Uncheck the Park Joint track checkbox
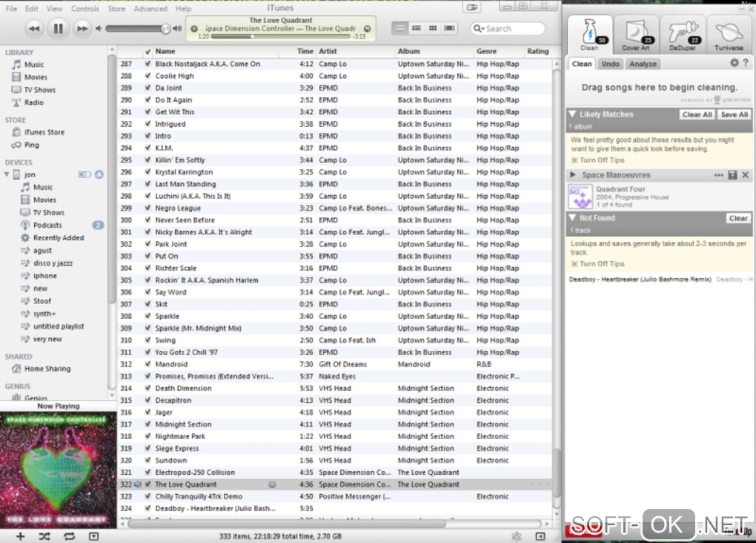This screenshot has height=543, width=756. (x=148, y=244)
